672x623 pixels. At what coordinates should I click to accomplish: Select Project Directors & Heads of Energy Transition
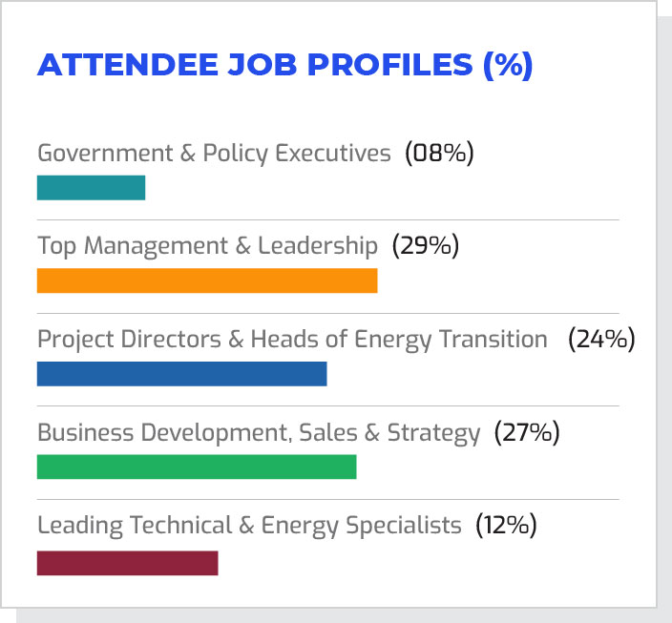coord(292,339)
